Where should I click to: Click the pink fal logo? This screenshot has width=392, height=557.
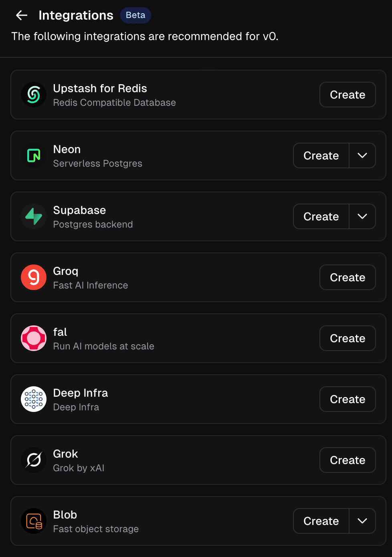click(34, 338)
